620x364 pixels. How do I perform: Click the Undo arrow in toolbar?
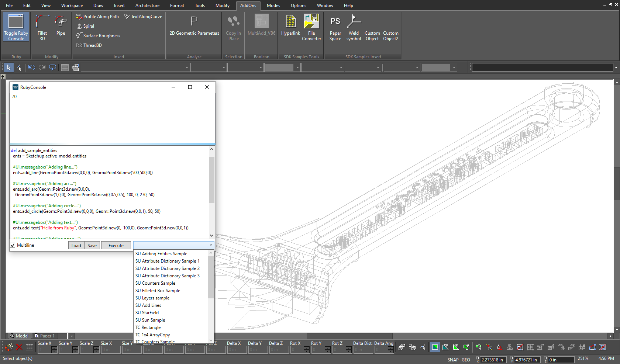[31, 67]
